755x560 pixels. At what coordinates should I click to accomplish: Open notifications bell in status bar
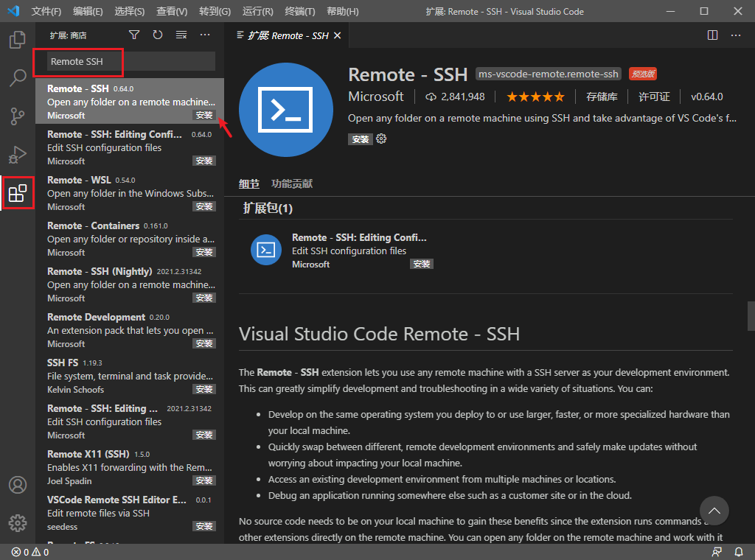click(738, 553)
